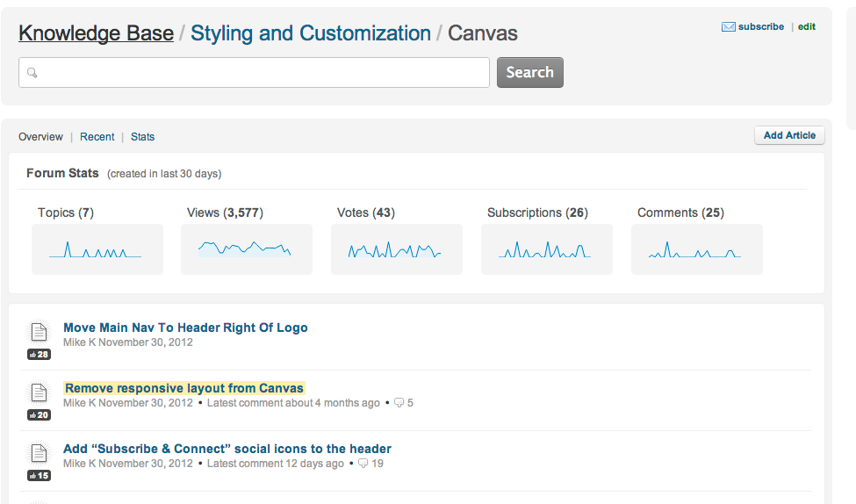Viewport: 856px width, 504px height.
Task: Click comment bubble icon showing 19 comments
Action: pos(363,464)
